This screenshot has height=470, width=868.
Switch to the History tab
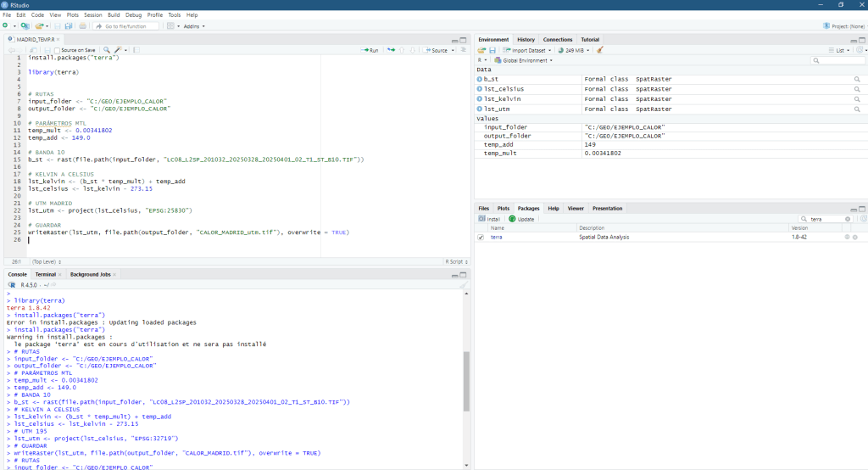526,39
